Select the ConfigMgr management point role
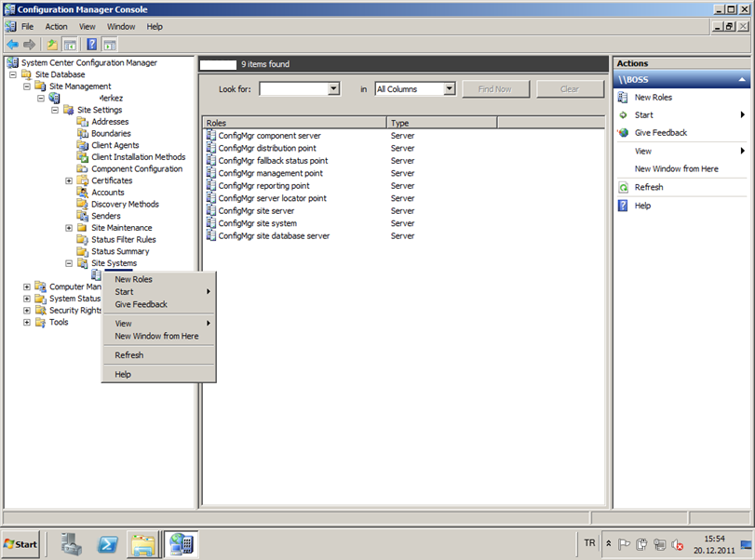The image size is (755, 560). [270, 173]
